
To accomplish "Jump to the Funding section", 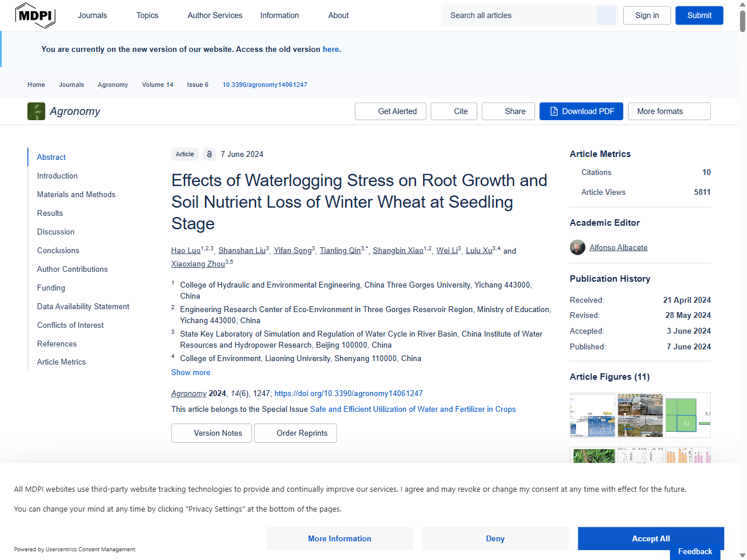I will tap(51, 288).
